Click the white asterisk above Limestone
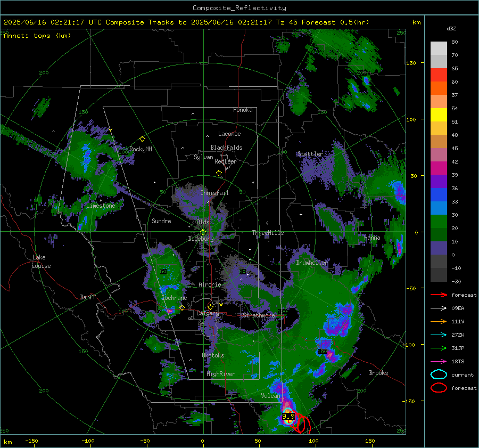Viewport: 479px width, 448px height. click(x=101, y=201)
